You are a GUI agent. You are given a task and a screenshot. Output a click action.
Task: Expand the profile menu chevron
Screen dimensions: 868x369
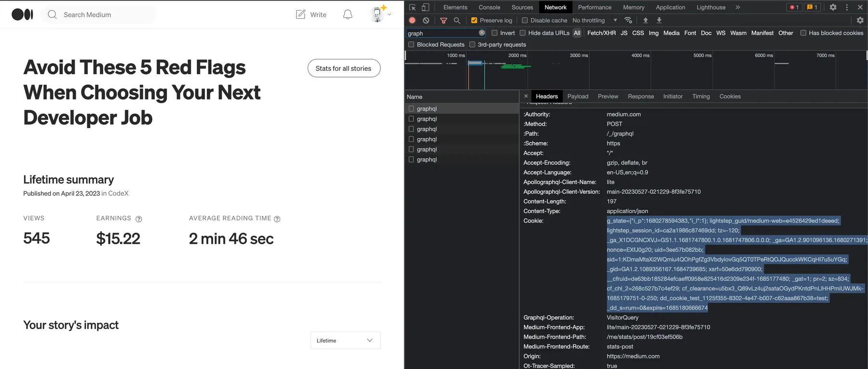389,14
